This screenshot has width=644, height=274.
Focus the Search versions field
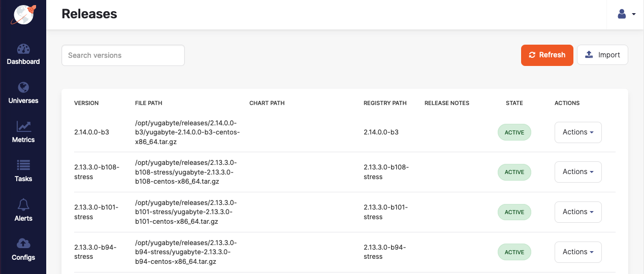tap(123, 55)
